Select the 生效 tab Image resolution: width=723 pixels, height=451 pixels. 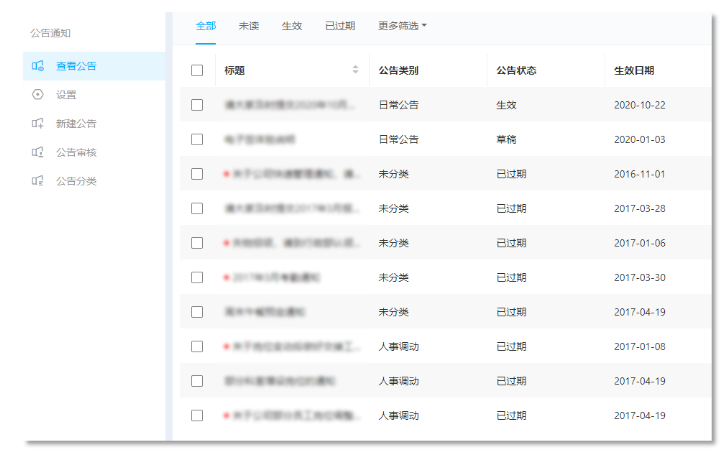[x=292, y=25]
